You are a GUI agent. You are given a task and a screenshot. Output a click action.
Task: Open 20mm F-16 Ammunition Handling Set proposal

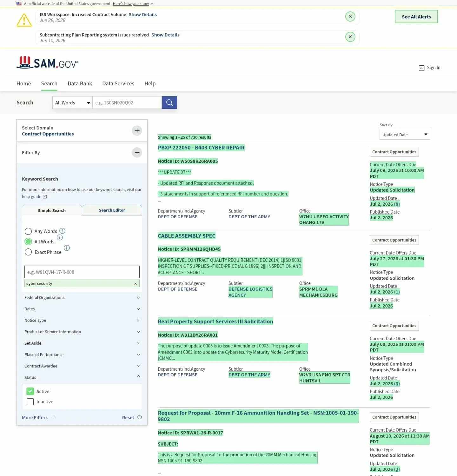click(x=258, y=416)
